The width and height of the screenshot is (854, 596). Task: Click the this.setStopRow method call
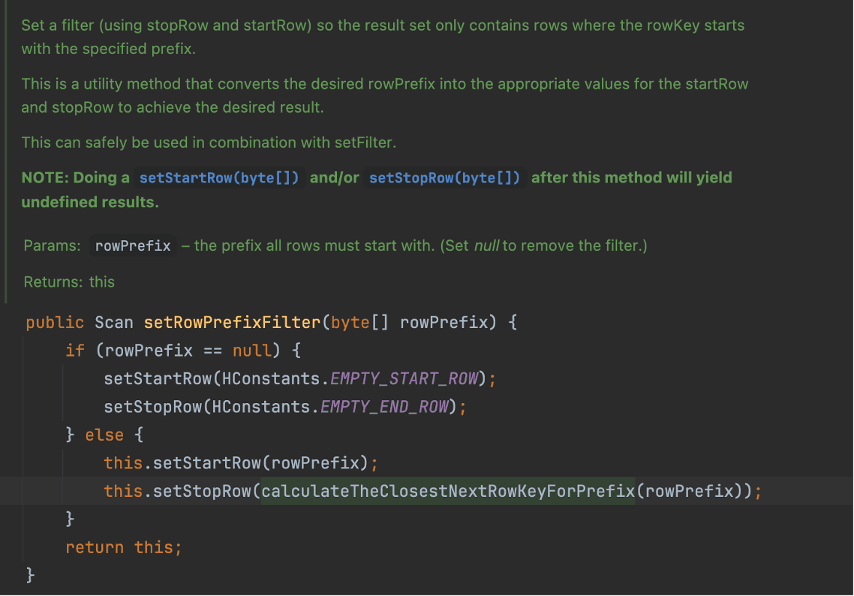point(178,491)
